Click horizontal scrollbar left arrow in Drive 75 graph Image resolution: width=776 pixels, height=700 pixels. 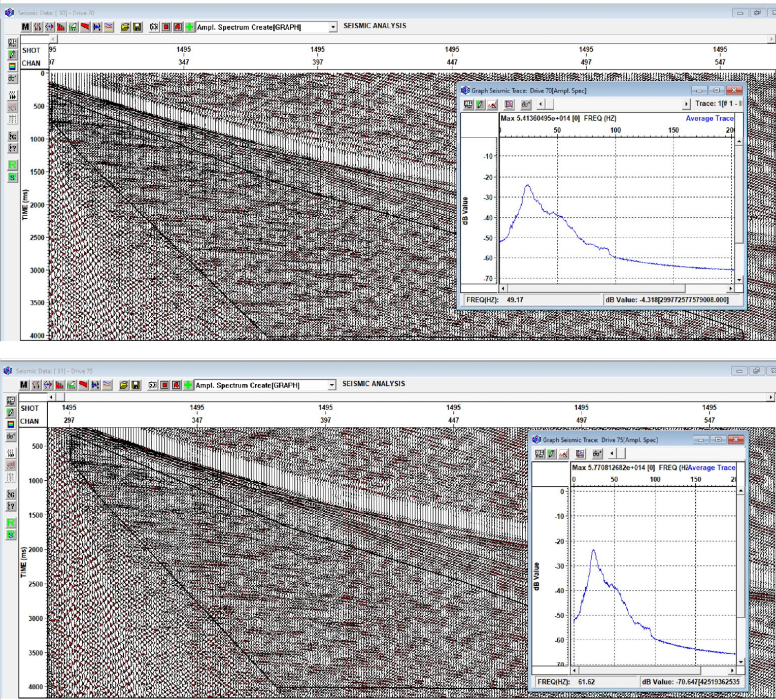pos(575,671)
